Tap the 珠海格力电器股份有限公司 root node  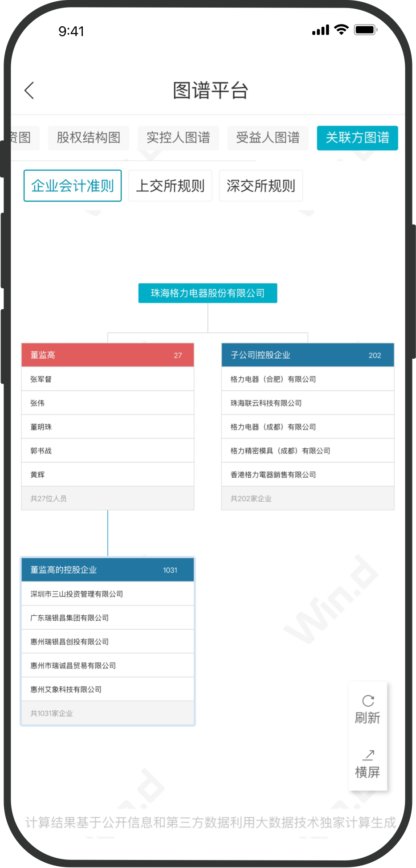[208, 293]
